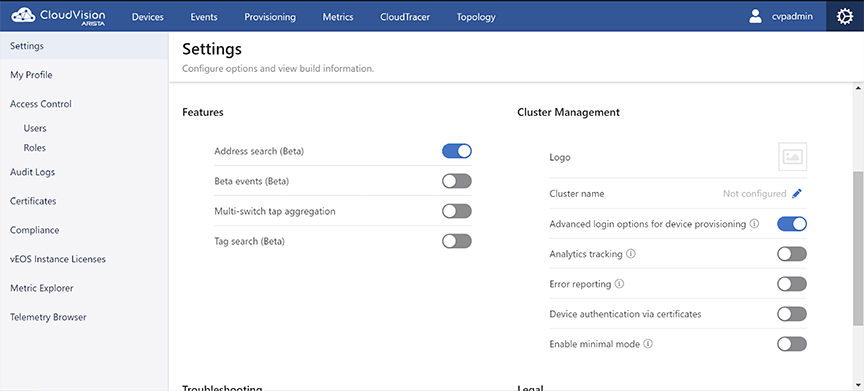Show info for Enable minimal mode
864x391 pixels.
[648, 344]
